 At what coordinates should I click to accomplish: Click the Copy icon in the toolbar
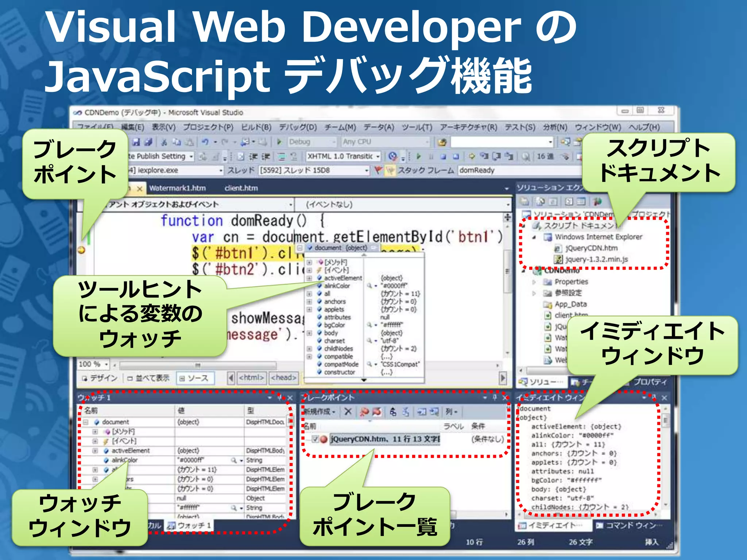177,142
